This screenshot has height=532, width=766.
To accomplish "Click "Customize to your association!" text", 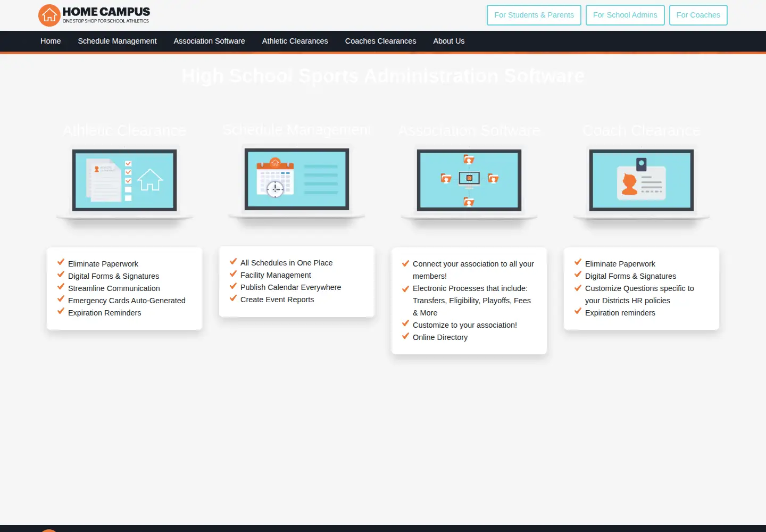I will [x=465, y=325].
